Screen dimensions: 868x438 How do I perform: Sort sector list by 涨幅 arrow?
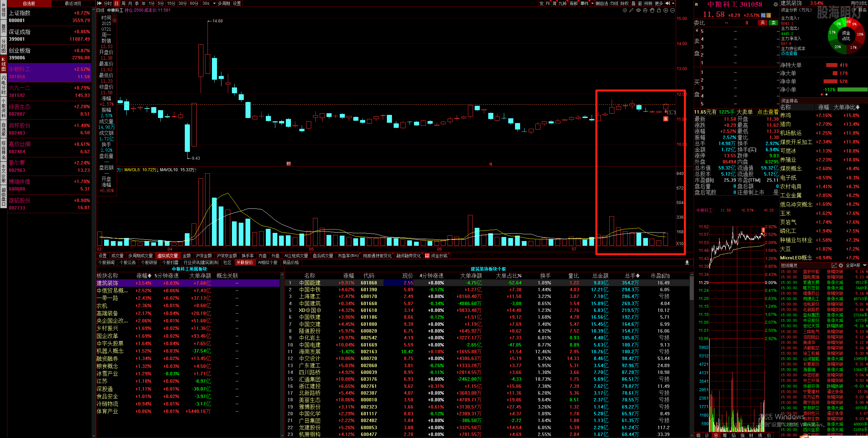150,276
